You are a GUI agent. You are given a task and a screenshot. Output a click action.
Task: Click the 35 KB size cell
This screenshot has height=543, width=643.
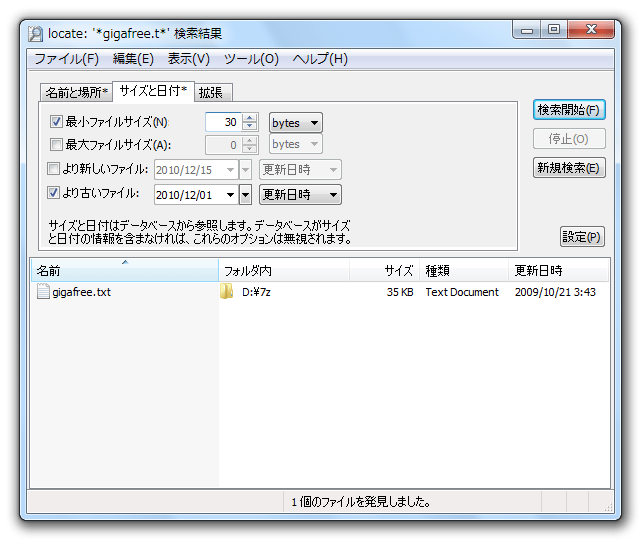click(400, 292)
